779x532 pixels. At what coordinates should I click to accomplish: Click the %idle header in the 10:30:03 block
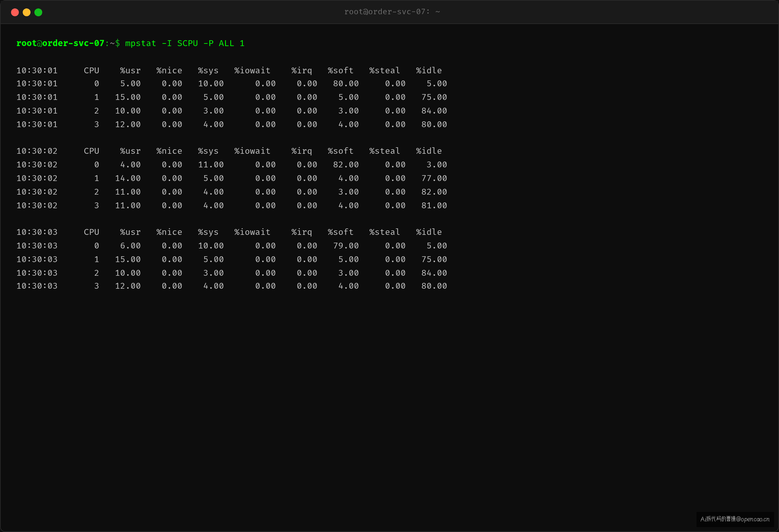(x=429, y=232)
